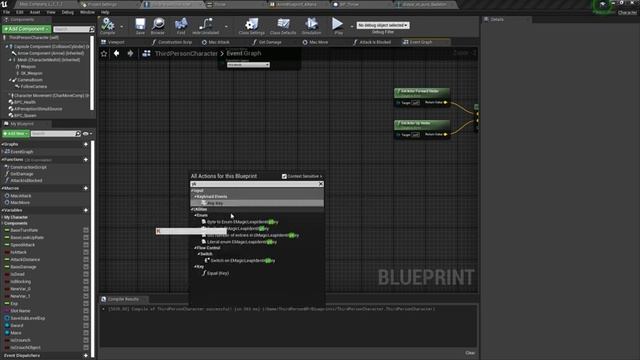640x360 pixels.
Task: Select the Equal (Key) function action
Action: [218, 273]
